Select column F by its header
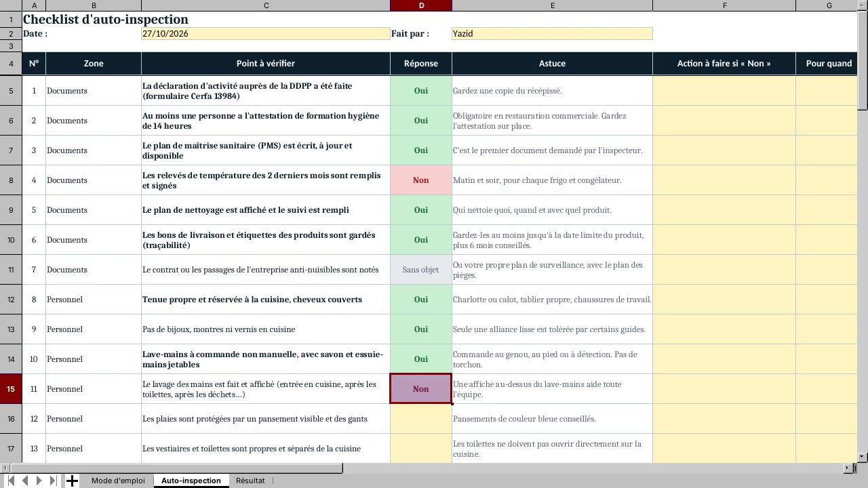The image size is (868, 488). [724, 5]
